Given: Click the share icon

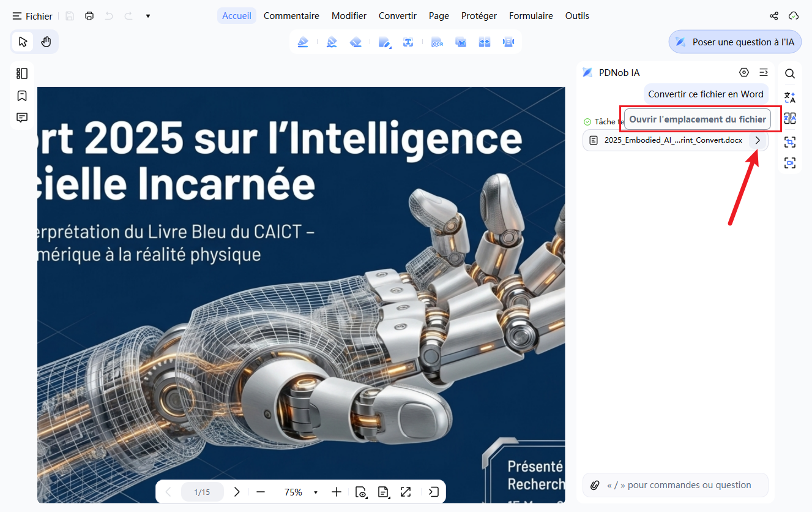Looking at the screenshot, I should point(774,16).
